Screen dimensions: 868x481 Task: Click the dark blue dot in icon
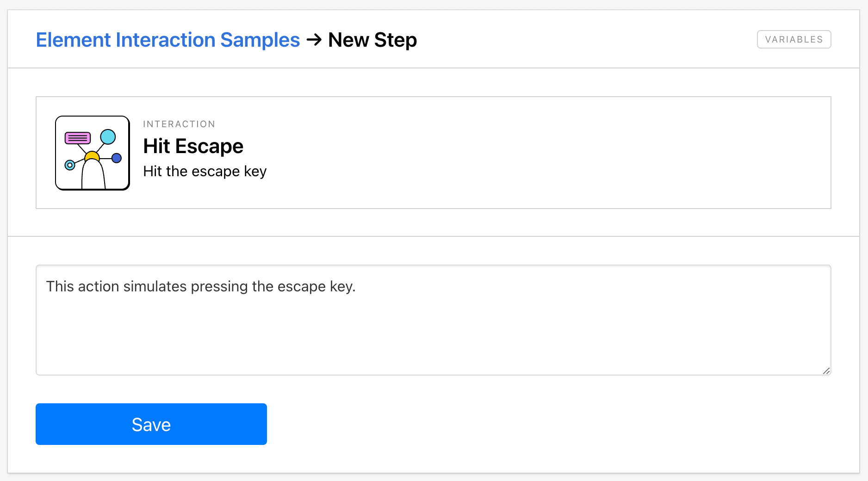(117, 158)
